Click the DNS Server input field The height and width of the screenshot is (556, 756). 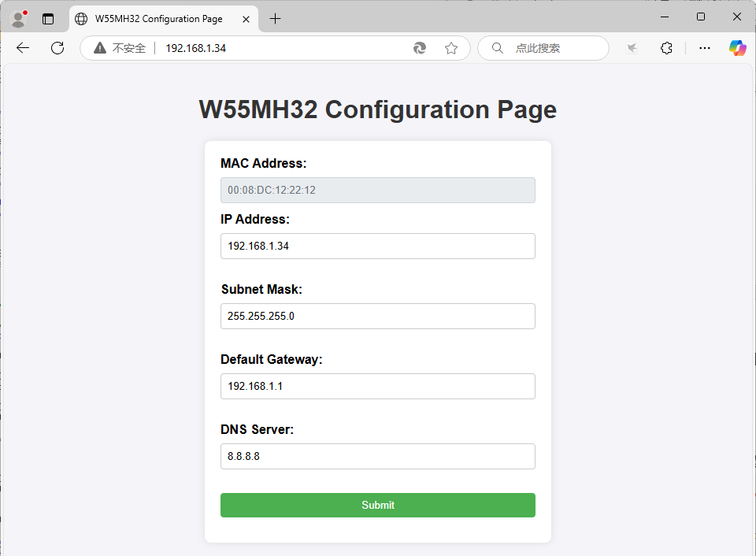378,456
